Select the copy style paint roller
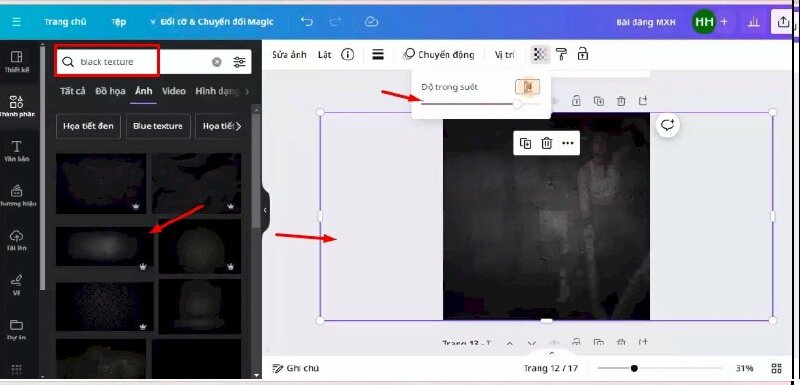 click(562, 55)
